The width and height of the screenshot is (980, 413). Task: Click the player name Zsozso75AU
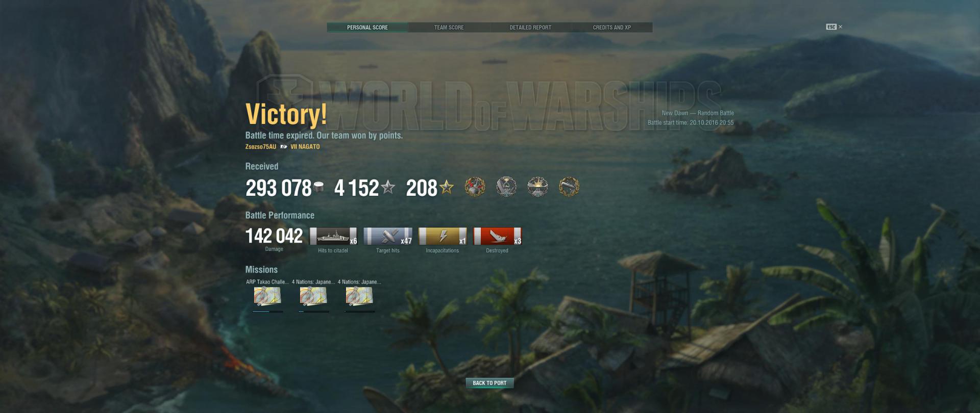[x=260, y=147]
